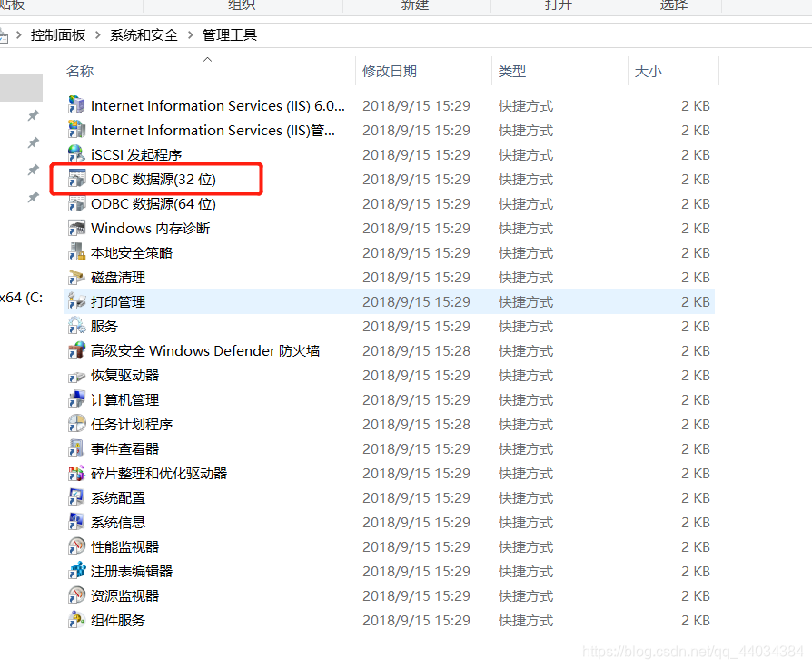Sort files by 修改日期 column

click(x=390, y=72)
